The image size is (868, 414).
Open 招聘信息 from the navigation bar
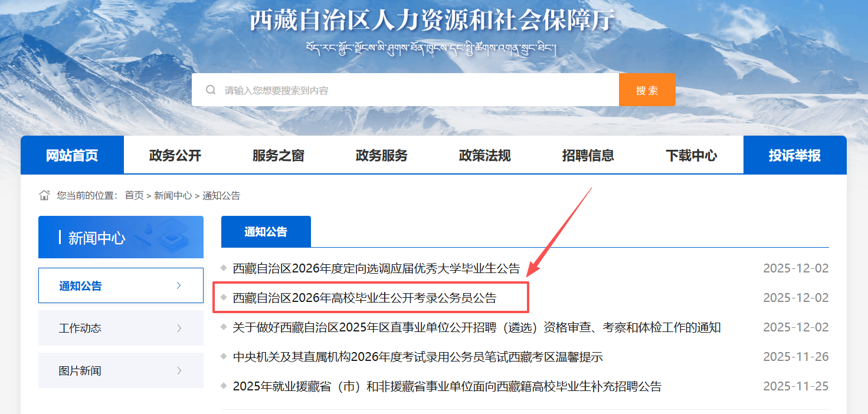pos(588,156)
